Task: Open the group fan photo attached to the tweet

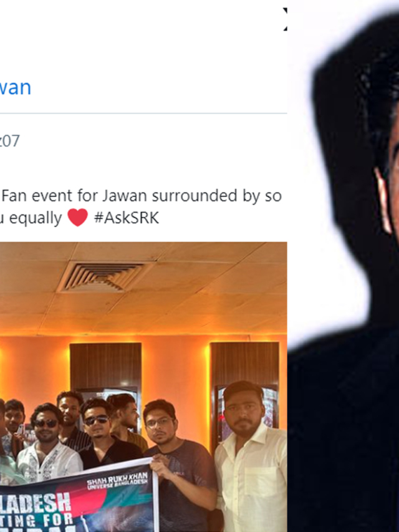Action: 143,387
